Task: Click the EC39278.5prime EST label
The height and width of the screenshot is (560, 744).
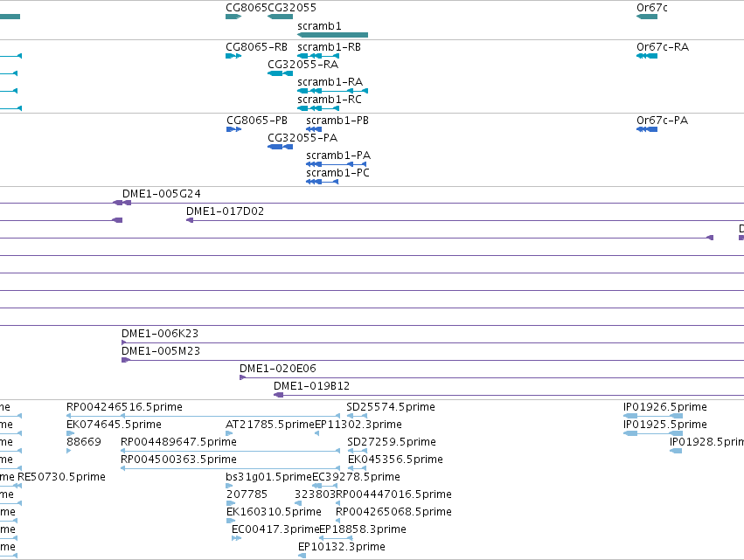Action: pos(357,476)
